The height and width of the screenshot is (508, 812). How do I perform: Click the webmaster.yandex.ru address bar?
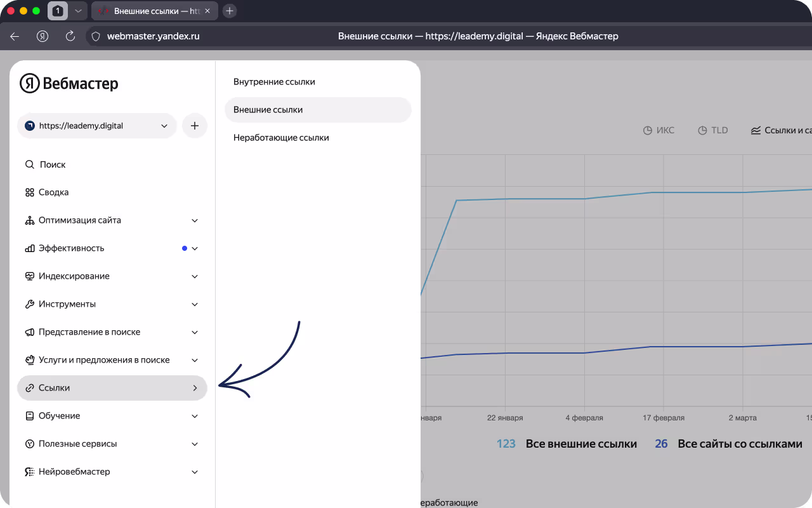[154, 36]
